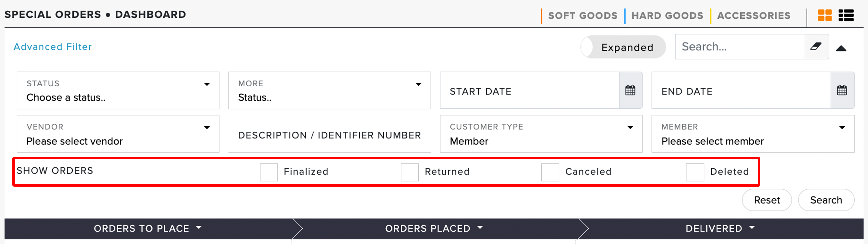Expand the Customer Type dropdown
Image resolution: width=868 pixels, height=244 pixels.
tap(541, 134)
